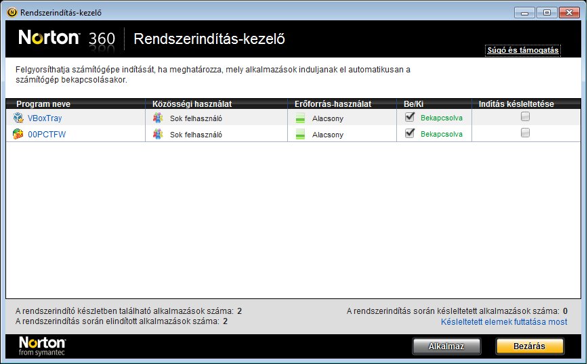The width and height of the screenshot is (588, 364).
Task: Open Súgó és támogatás link
Action: (522, 51)
